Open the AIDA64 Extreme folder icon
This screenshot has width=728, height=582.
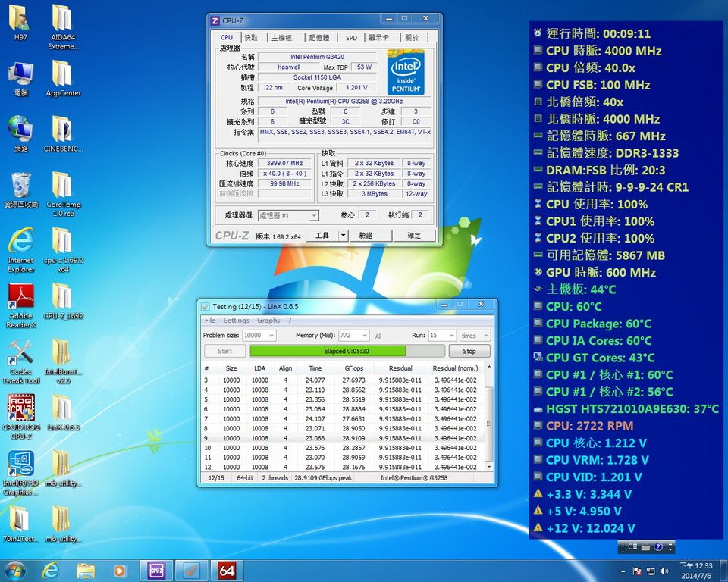point(63,27)
